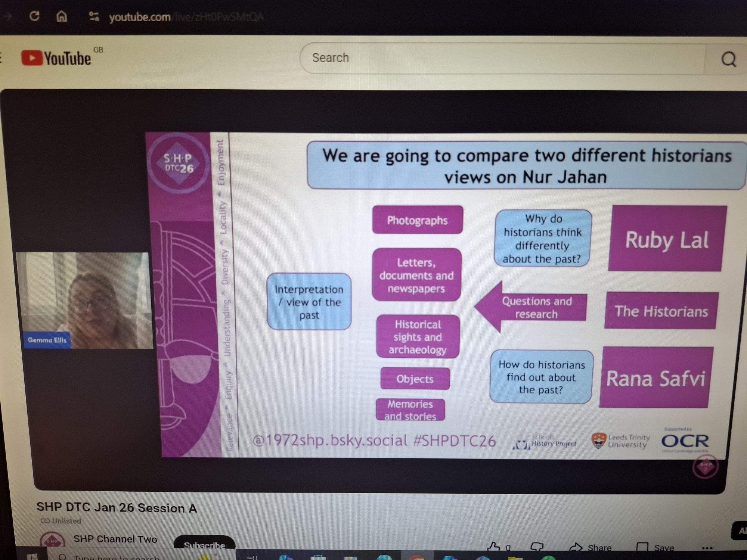
Task: Open SHP Channel Two channel link
Action: 115,539
